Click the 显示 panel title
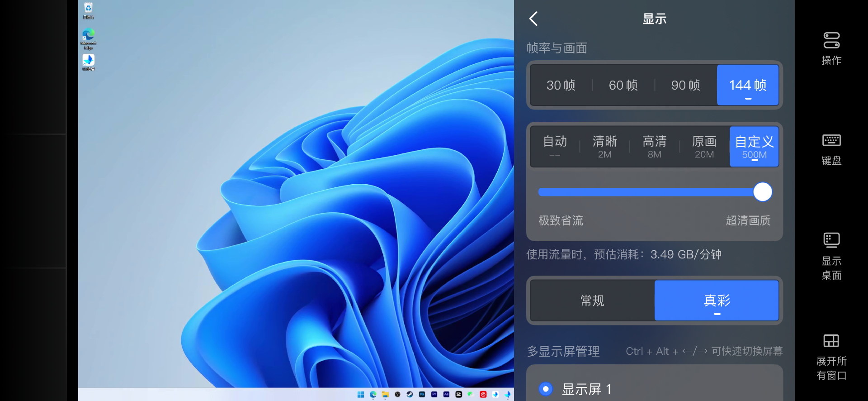This screenshot has width=868, height=401. pyautogui.click(x=655, y=19)
